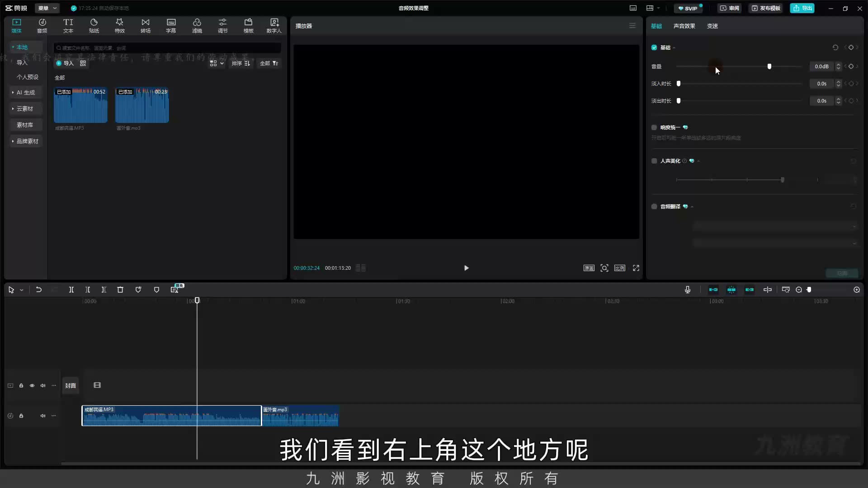Screen dimensions: 868x488
Task: Select the 基础 tab
Action: pyautogui.click(x=656, y=26)
